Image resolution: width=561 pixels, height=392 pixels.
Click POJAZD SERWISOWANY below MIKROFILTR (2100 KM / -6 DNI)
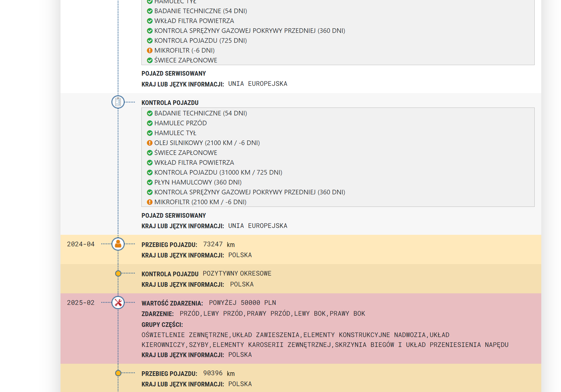tap(174, 216)
